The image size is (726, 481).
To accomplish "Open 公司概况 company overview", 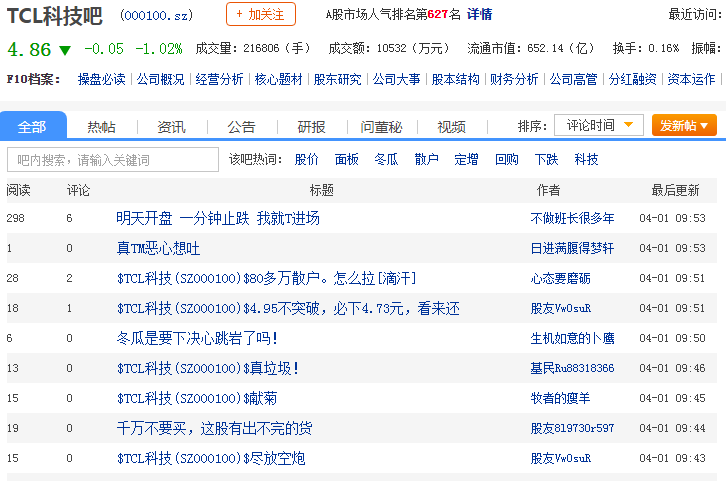I will [160, 79].
